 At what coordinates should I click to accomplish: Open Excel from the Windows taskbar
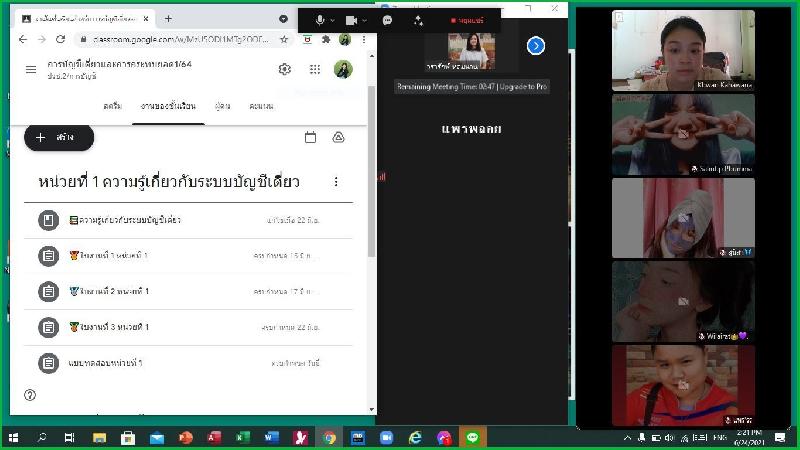click(x=243, y=438)
